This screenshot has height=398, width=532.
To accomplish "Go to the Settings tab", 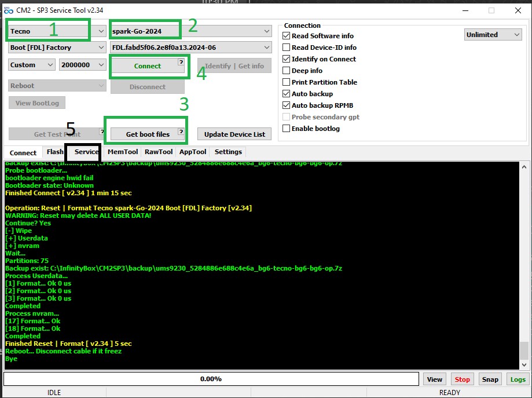I will pos(228,152).
